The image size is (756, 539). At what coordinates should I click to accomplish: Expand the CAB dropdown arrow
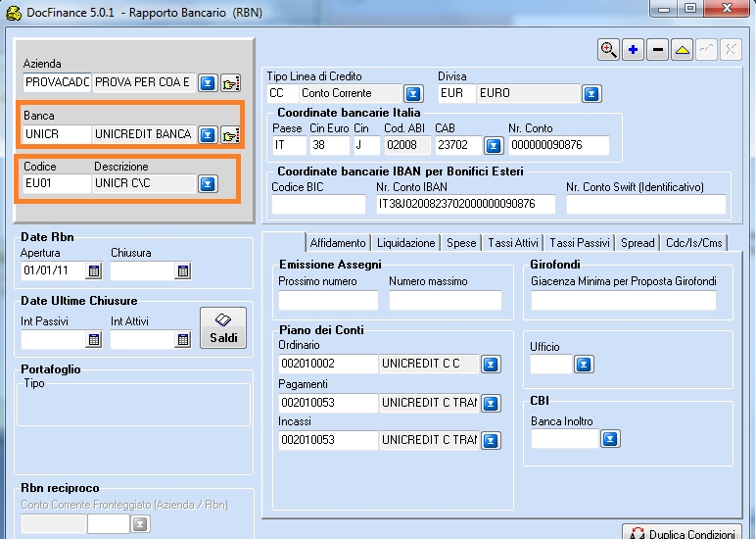(x=494, y=146)
